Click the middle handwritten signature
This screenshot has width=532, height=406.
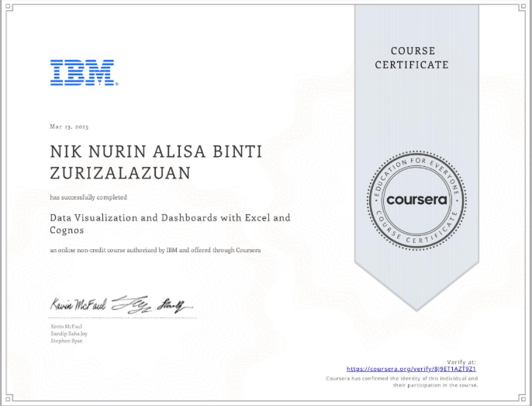click(x=132, y=304)
